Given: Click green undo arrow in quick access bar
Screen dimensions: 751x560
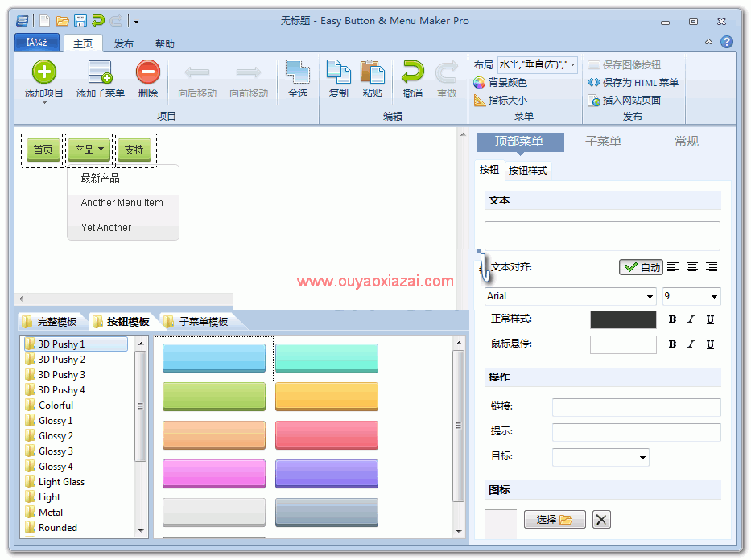Looking at the screenshot, I should (97, 21).
